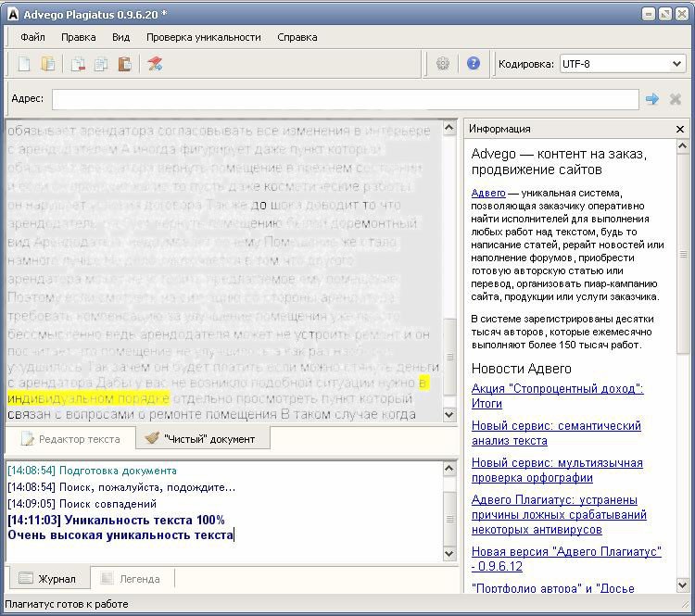Close the Информация side panel

click(680, 130)
